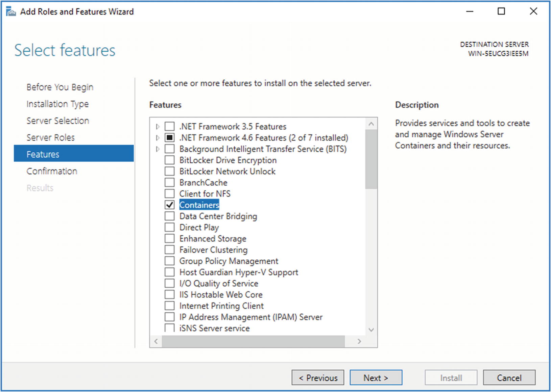
Task: Expand the Background Intelligent Transfer Service node
Action: pyautogui.click(x=158, y=149)
